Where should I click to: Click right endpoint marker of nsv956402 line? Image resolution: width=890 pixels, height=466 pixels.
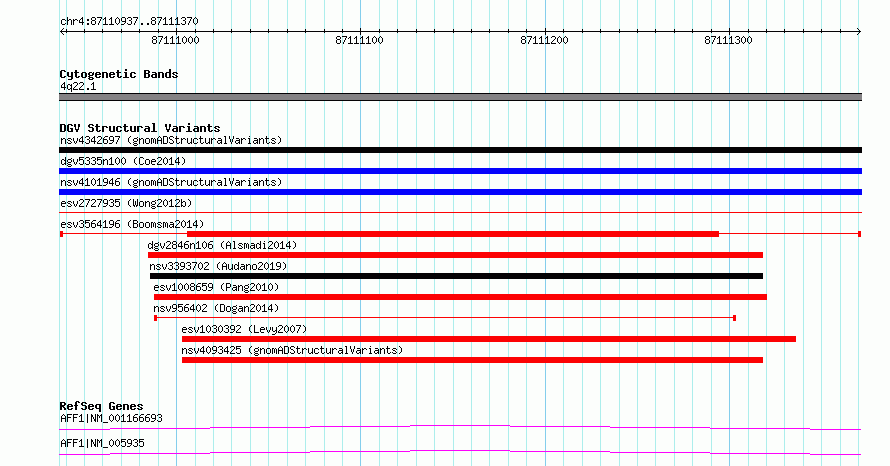(734, 318)
